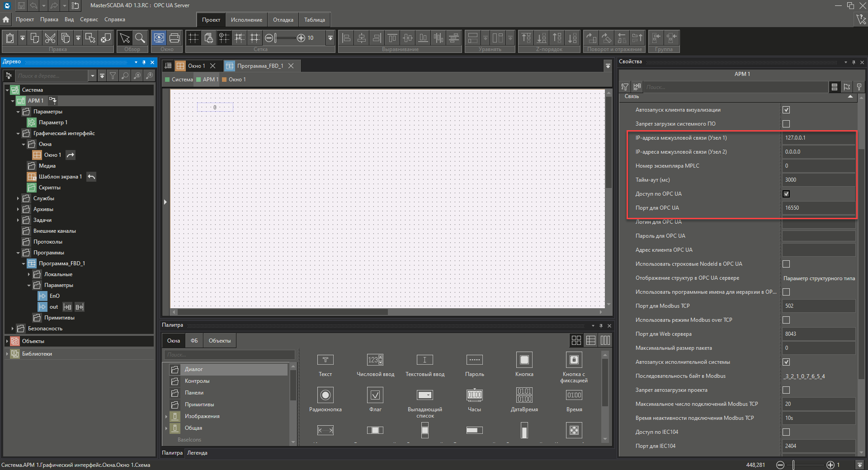Switch to the Отладка ribbon tab
This screenshot has height=470, width=868.
283,20
